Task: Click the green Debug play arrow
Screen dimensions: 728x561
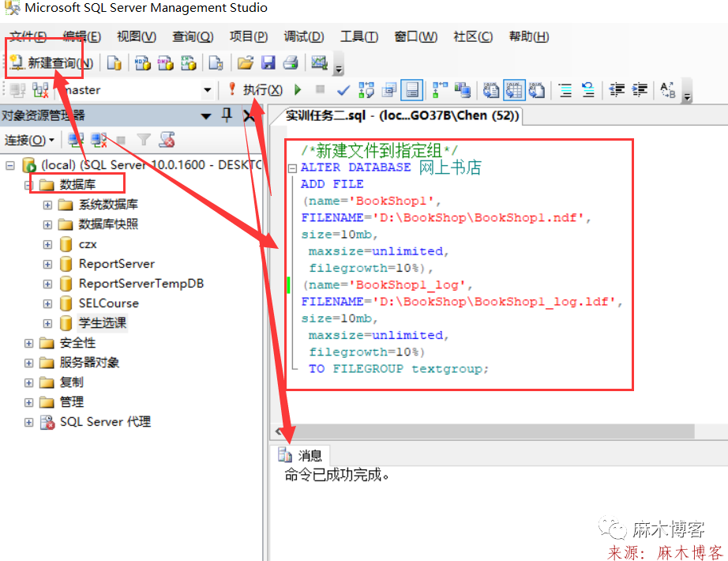Action: coord(298,89)
